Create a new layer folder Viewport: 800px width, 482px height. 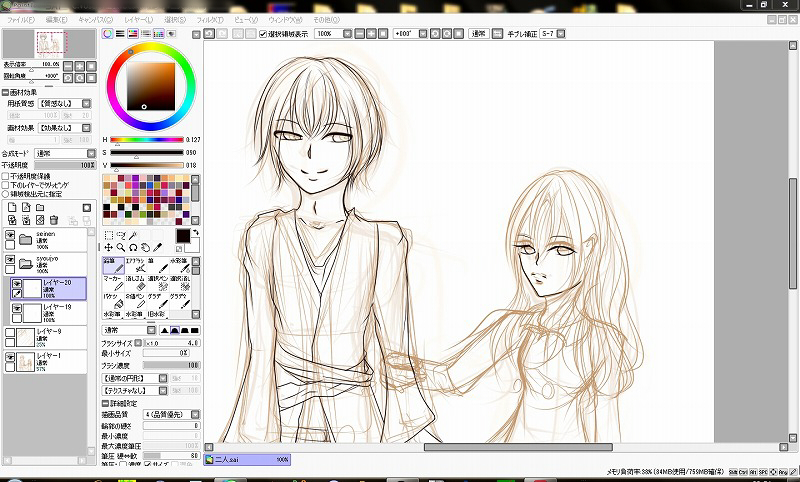[40, 208]
